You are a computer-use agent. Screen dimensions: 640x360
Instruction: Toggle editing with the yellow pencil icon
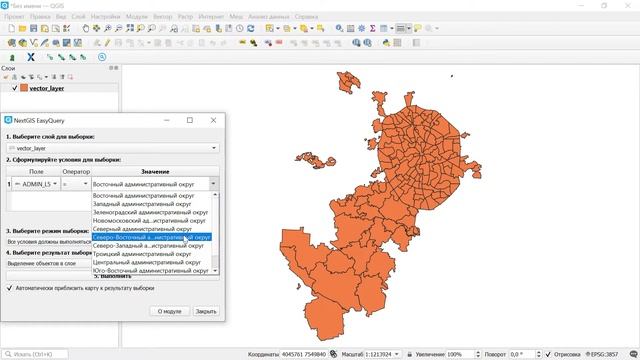[x=107, y=42]
